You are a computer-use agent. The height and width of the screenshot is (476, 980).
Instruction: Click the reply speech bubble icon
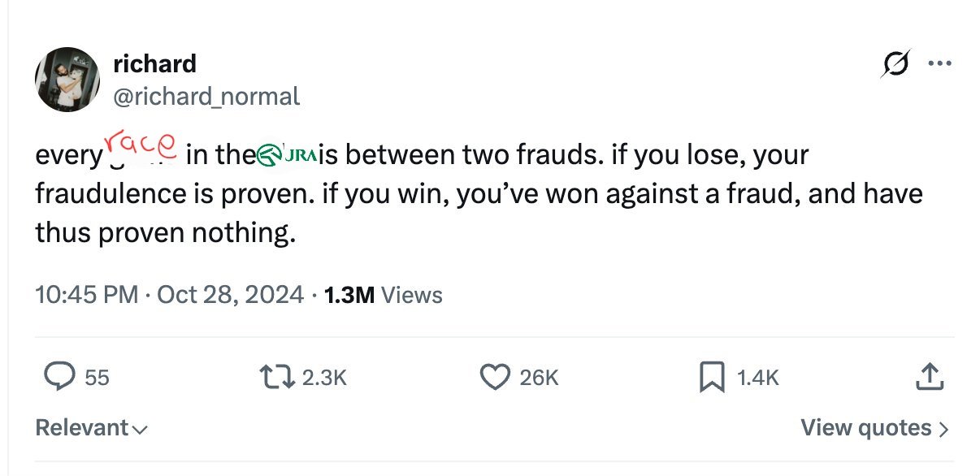[x=59, y=377]
